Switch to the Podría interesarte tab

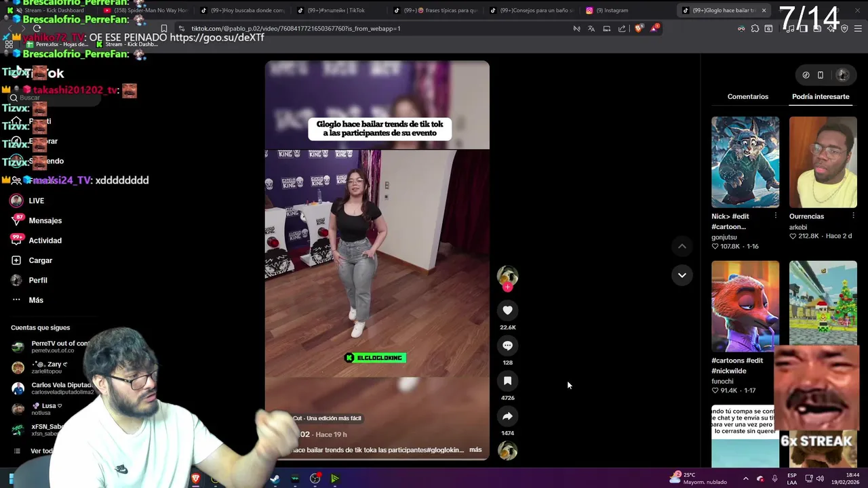click(x=821, y=96)
